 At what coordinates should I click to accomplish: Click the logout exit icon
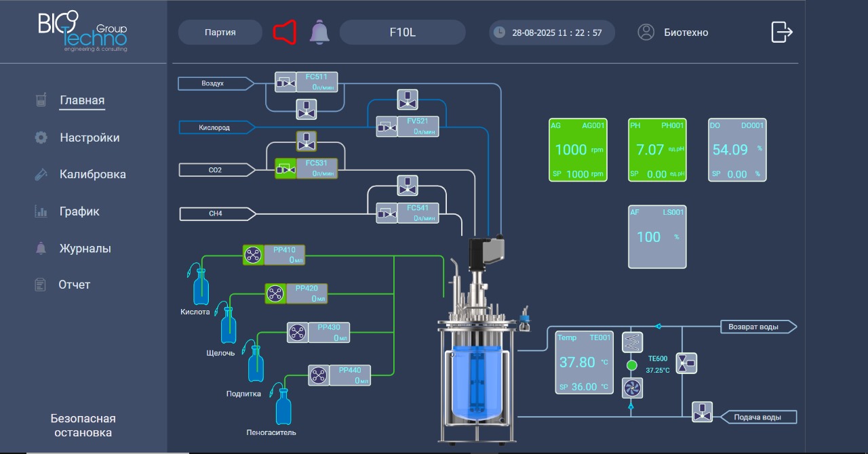point(782,32)
